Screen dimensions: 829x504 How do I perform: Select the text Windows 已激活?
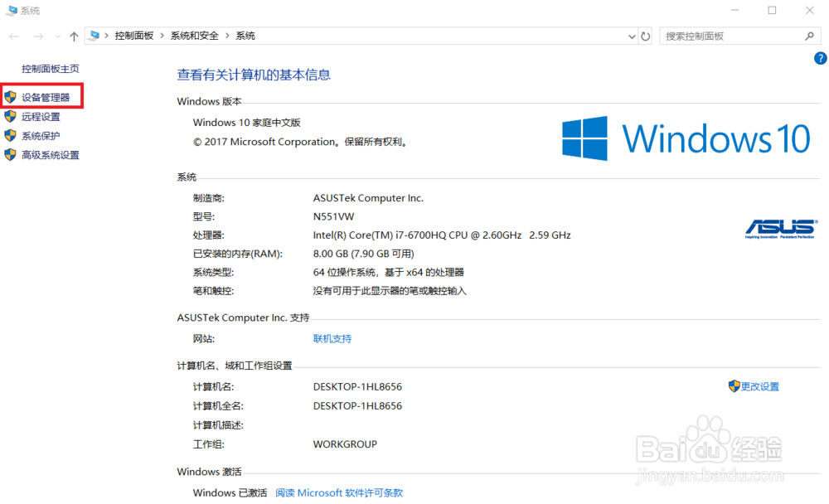pyautogui.click(x=230, y=493)
